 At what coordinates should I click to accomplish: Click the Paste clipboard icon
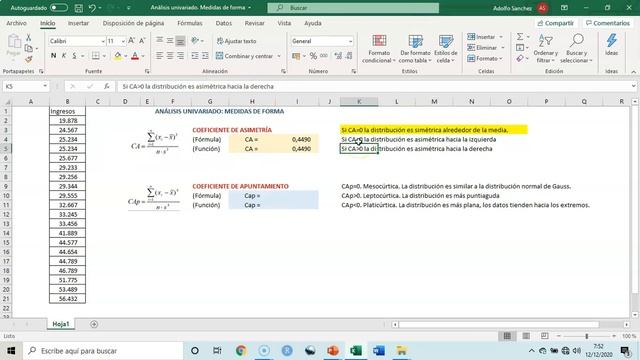click(x=14, y=42)
